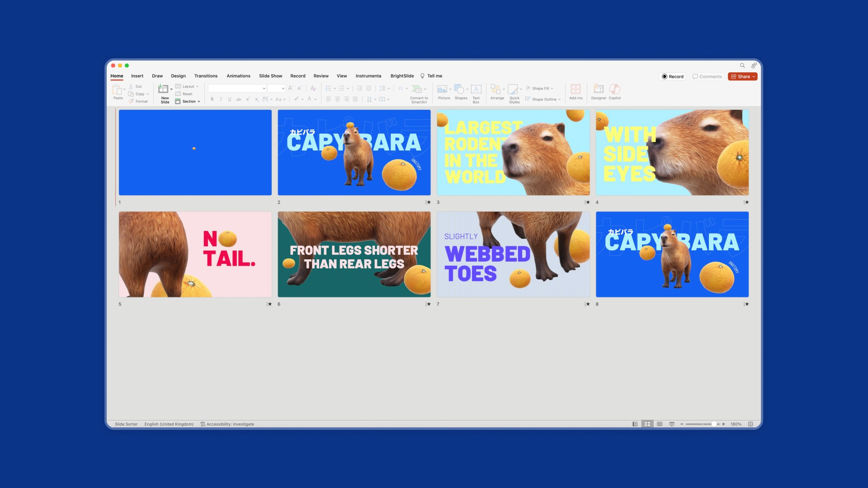868x488 pixels.
Task: Click the search magnifier icon
Action: 742,66
